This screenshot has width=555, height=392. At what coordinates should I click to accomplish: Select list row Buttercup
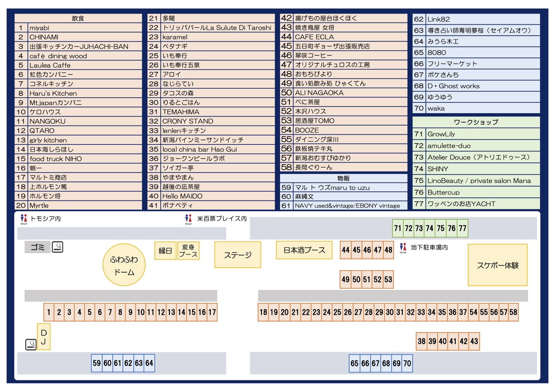(x=476, y=192)
